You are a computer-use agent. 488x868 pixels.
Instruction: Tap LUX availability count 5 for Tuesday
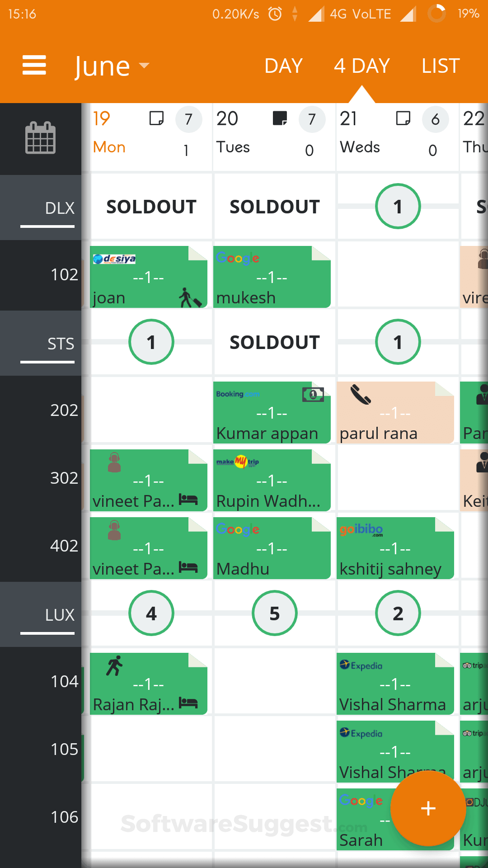pyautogui.click(x=275, y=613)
